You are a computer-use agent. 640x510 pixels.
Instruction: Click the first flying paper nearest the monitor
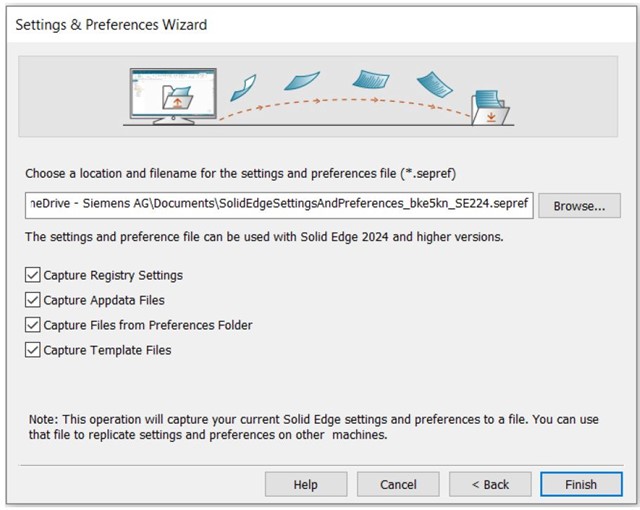[x=242, y=86]
